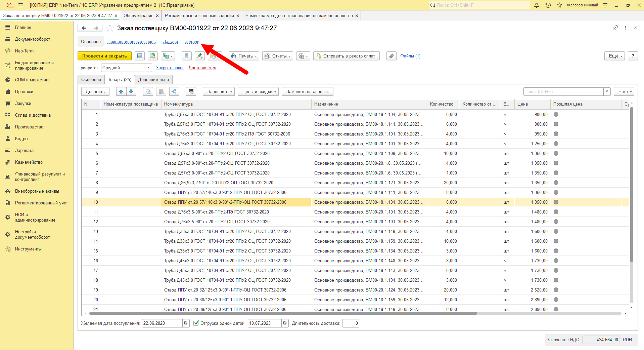Screen dimensions: 644x350
Task: Expand the Заполнить dropdown
Action: (219, 91)
